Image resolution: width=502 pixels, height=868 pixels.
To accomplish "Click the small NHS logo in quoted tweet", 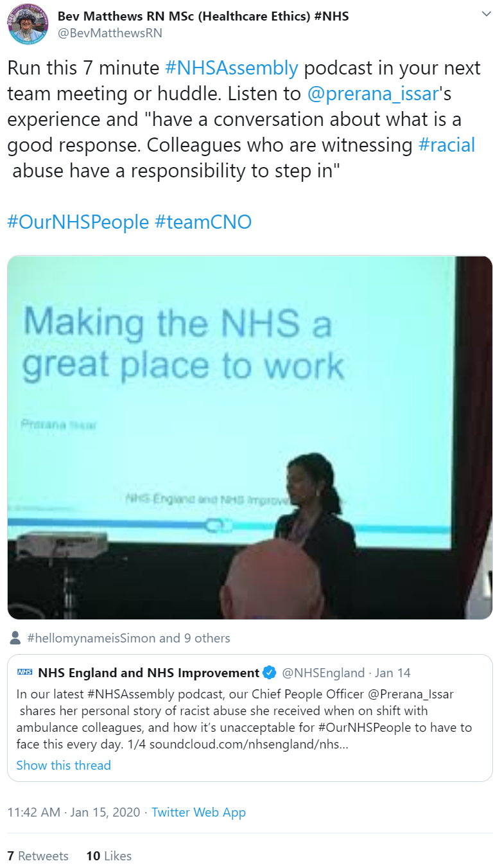I will pyautogui.click(x=24, y=673).
